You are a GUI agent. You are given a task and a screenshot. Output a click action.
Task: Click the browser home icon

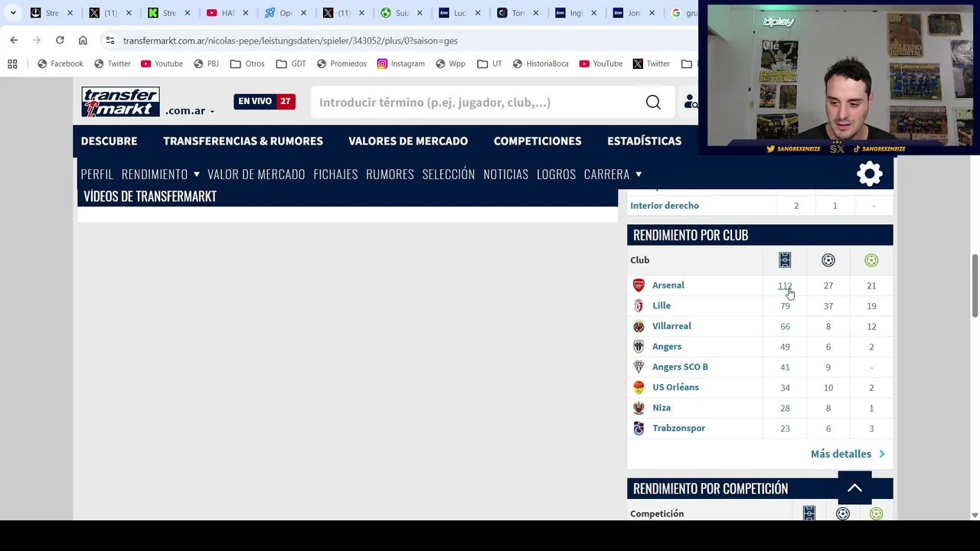[x=83, y=40]
